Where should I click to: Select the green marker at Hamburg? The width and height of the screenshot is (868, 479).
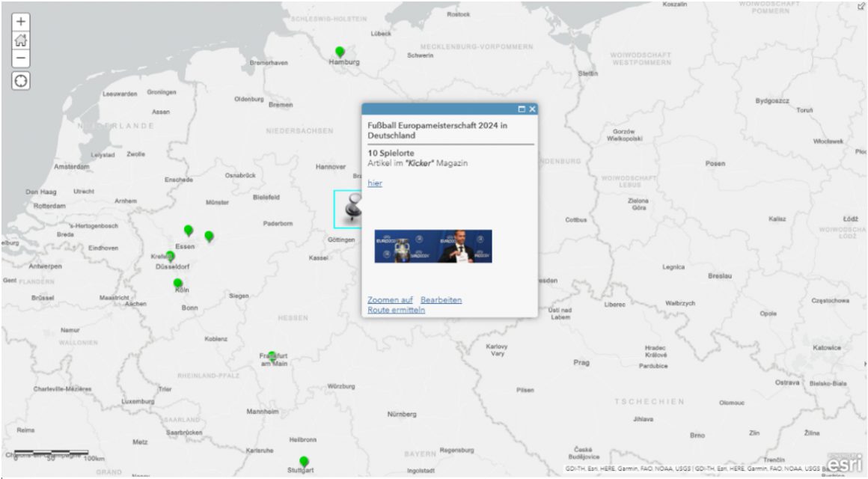(340, 52)
